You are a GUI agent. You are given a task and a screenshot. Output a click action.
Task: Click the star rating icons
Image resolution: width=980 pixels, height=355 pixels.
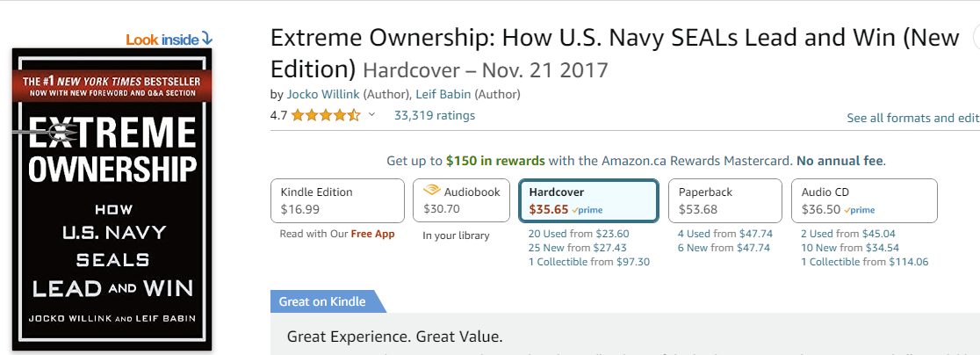click(326, 116)
